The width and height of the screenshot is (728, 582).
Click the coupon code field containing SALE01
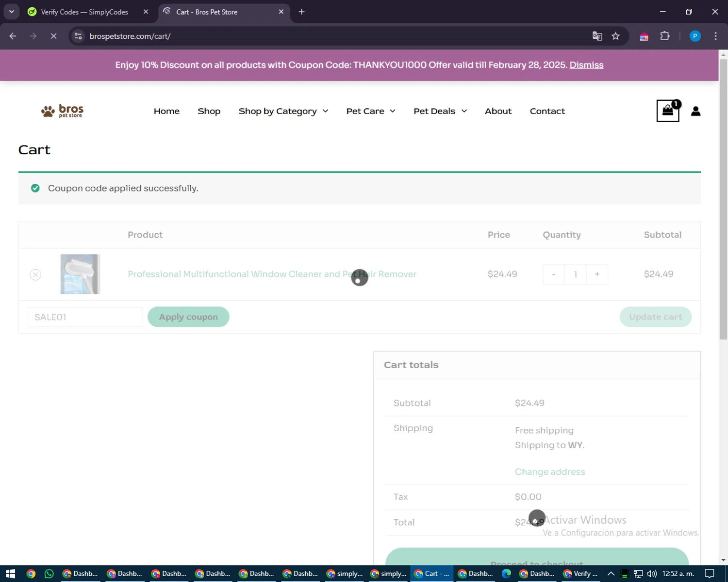[x=85, y=317]
